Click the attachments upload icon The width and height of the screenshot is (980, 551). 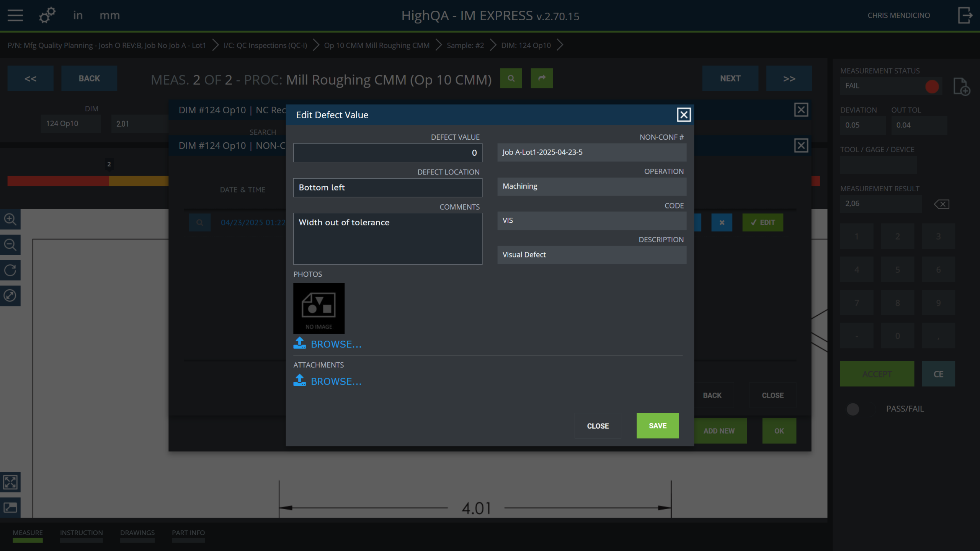[300, 380]
